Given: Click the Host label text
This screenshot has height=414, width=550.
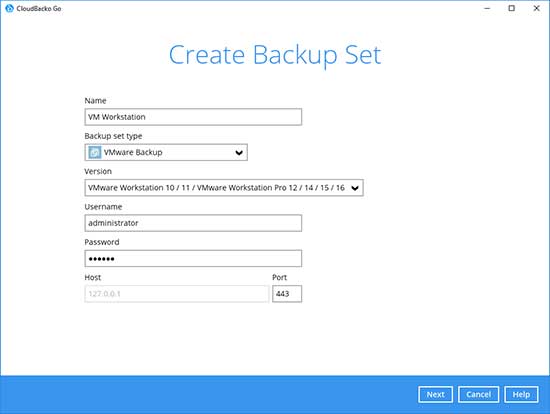Looking at the screenshot, I should pos(93,278).
